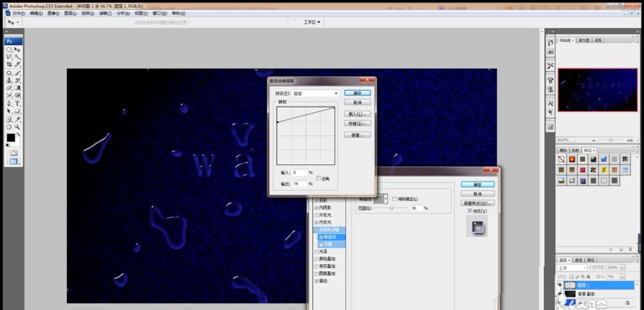Uncheck the 预览 preview checkbox
644x310 pixels.
pos(470,211)
